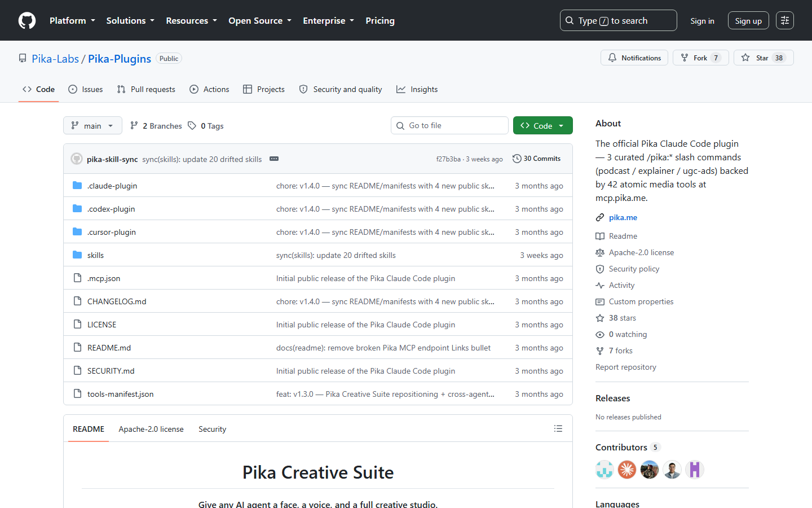This screenshot has width=812, height=508.
Task: Expand the Solutions menu
Action: tap(130, 20)
